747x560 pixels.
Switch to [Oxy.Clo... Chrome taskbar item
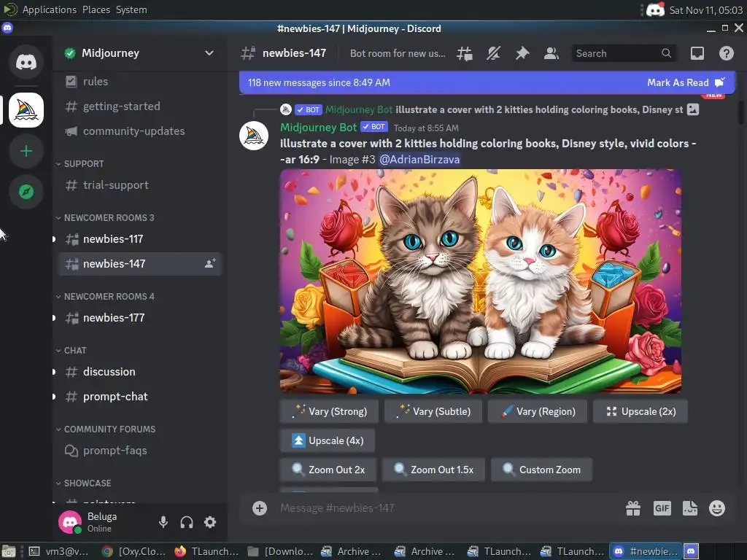(134, 551)
